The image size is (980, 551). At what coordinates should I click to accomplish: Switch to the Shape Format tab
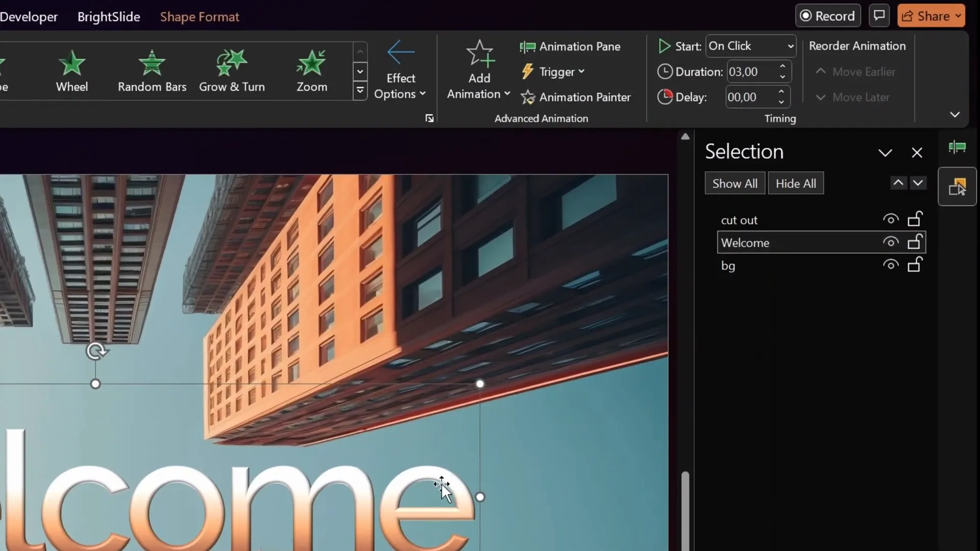coord(200,17)
